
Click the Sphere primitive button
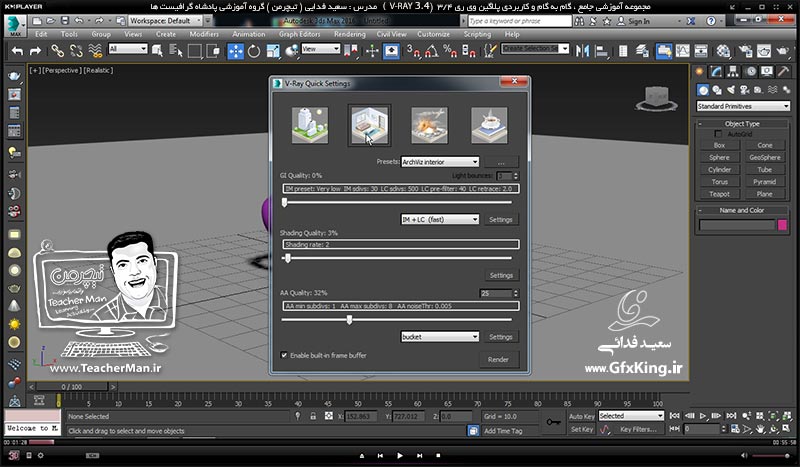tap(719, 157)
